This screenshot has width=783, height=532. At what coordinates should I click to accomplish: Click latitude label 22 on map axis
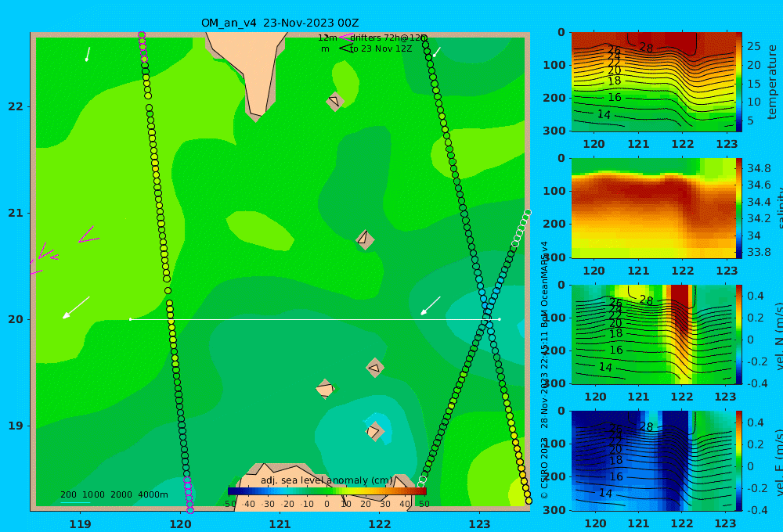click(x=16, y=106)
